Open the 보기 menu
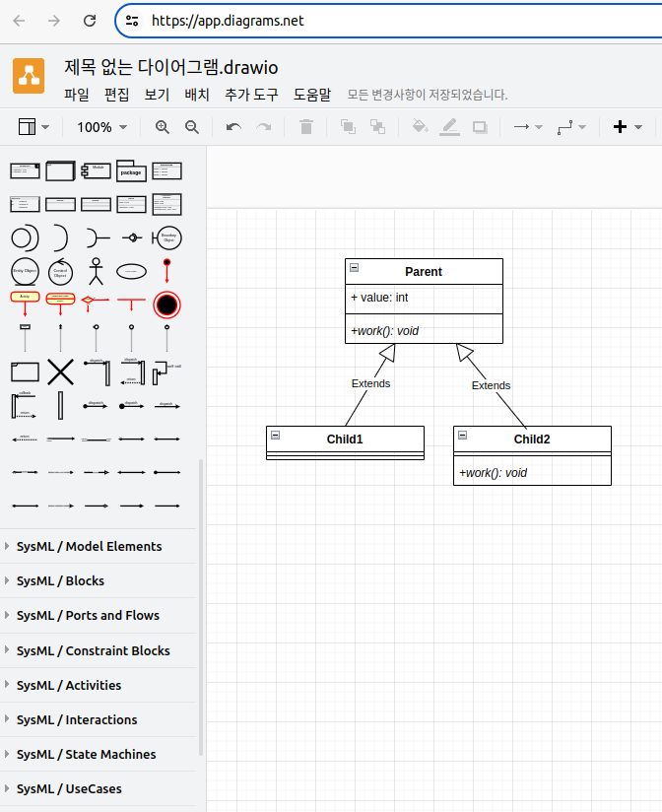 (157, 95)
